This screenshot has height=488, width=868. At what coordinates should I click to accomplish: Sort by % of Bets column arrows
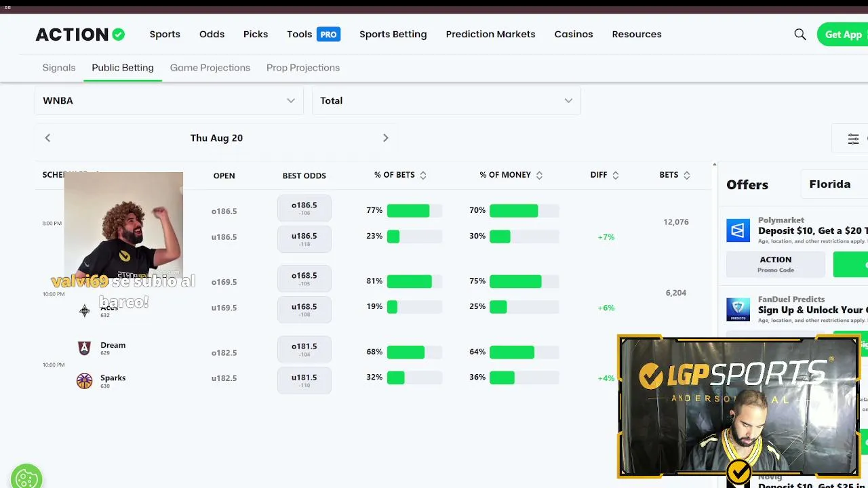pyautogui.click(x=423, y=175)
